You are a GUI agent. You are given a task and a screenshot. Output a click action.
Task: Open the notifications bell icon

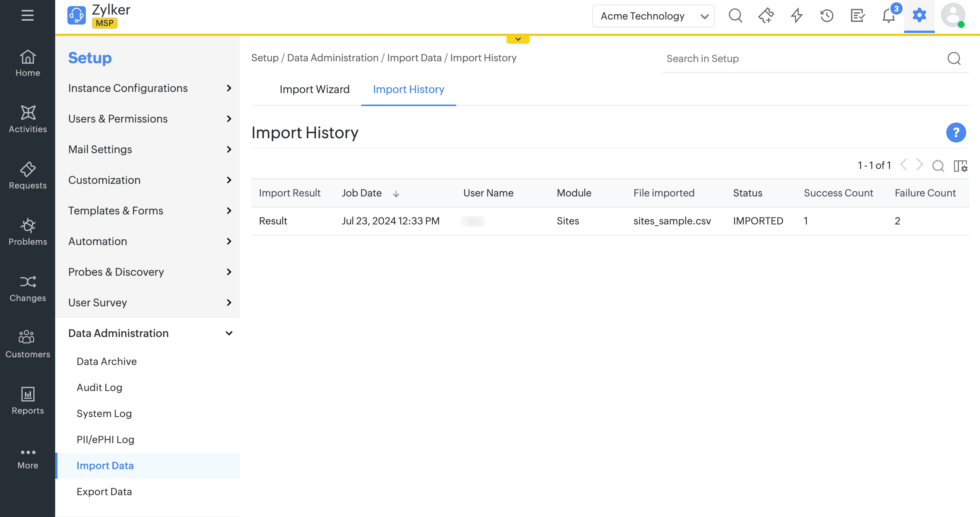[888, 16]
